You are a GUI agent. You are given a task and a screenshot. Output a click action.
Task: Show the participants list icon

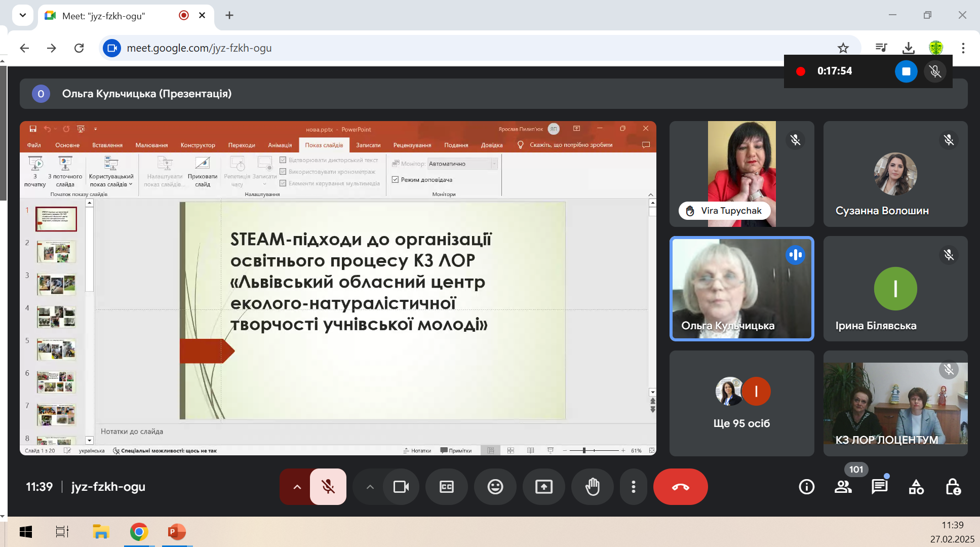point(843,487)
